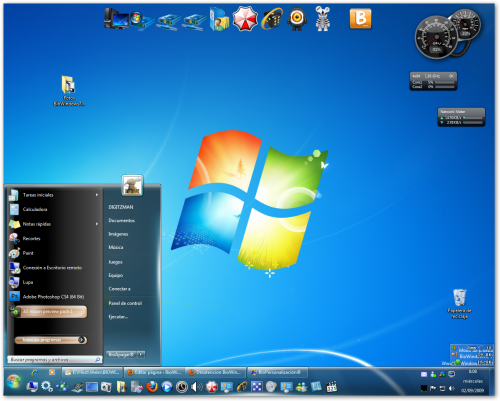This screenshot has width=500, height=401.
Task: Click the volume icon in system tray
Action: [x=452, y=388]
